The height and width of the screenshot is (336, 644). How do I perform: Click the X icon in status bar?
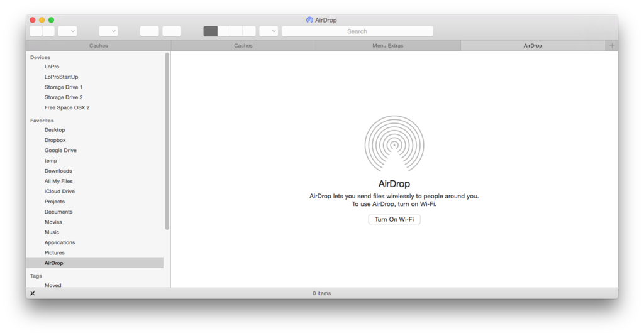tap(33, 293)
